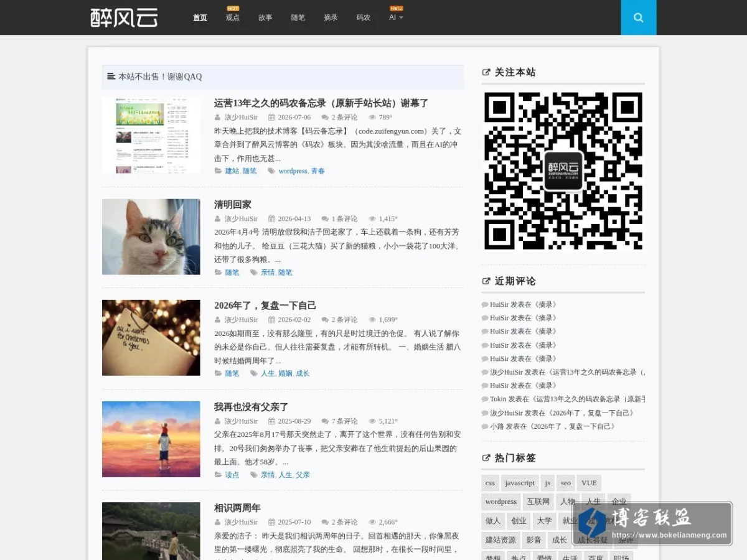
Task: Click calendar icon next to 2026-04-13
Action: click(271, 219)
